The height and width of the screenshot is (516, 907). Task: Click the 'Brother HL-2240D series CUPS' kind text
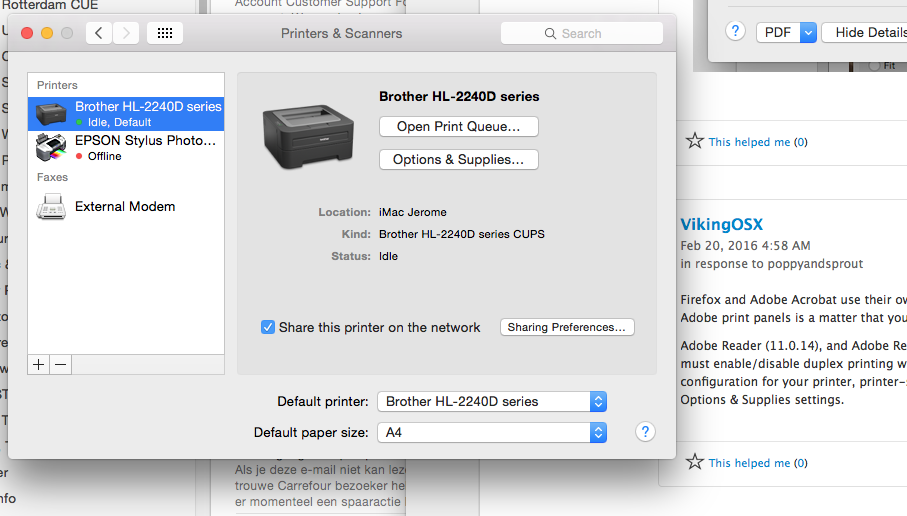462,234
